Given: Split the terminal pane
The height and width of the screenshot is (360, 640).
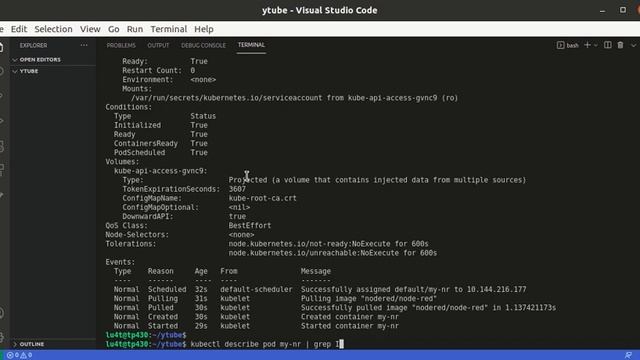Looking at the screenshot, I should [608, 45].
